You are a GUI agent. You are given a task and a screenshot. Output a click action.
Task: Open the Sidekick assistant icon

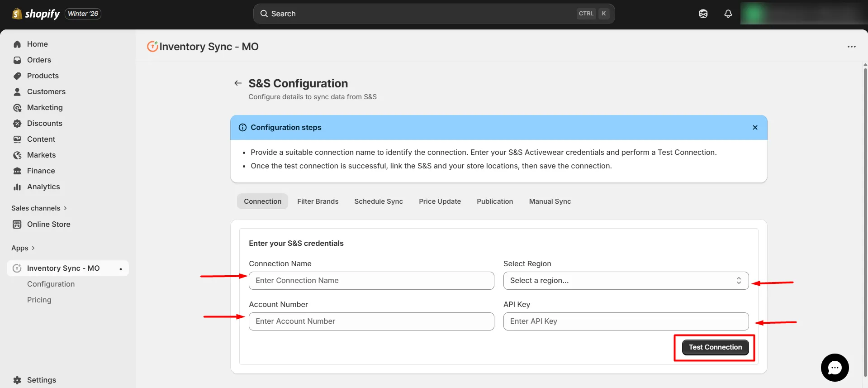point(703,14)
